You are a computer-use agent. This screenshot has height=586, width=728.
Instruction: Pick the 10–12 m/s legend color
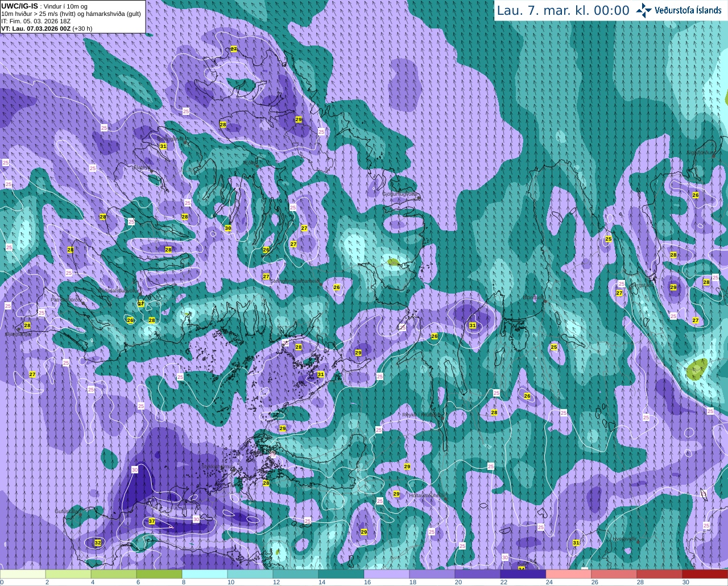point(250,574)
